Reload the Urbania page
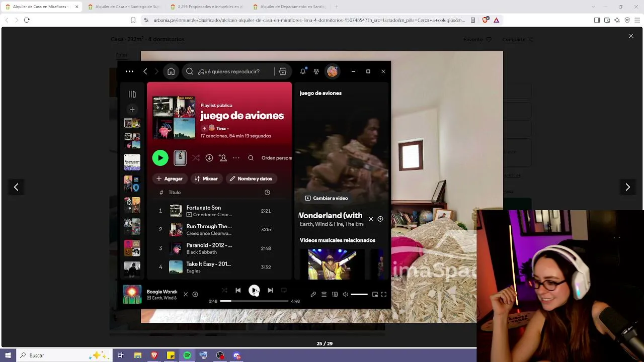 click(x=27, y=20)
